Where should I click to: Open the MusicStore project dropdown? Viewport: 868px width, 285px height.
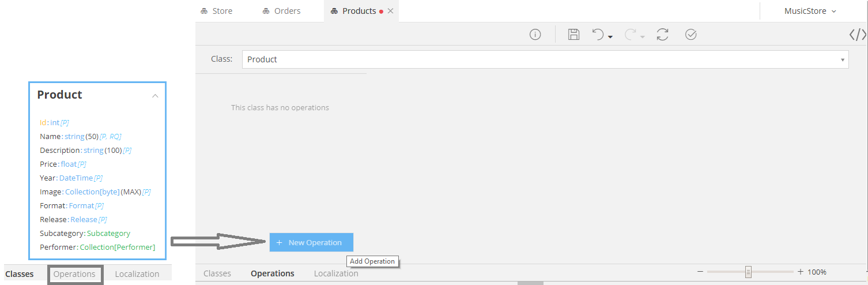(x=810, y=11)
